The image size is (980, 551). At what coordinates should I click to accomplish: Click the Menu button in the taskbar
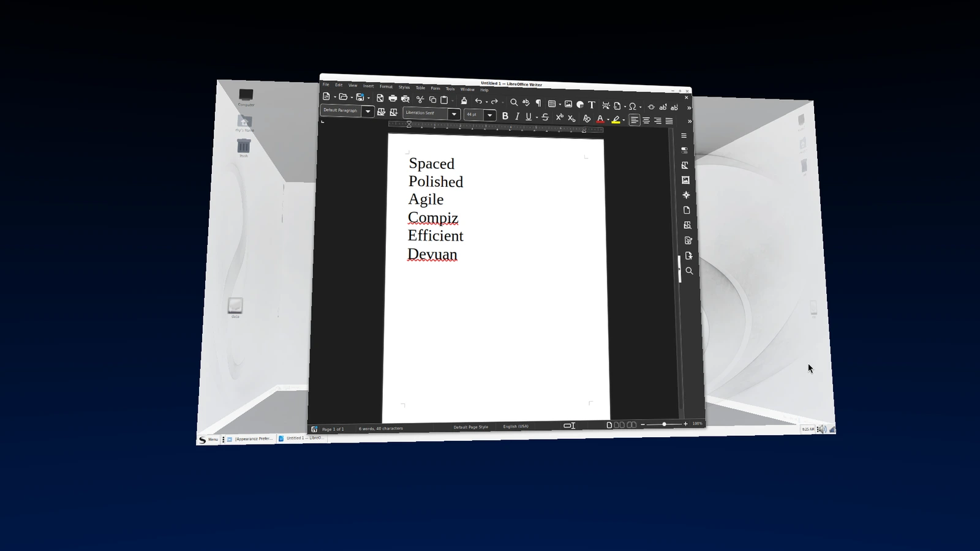[208, 440]
